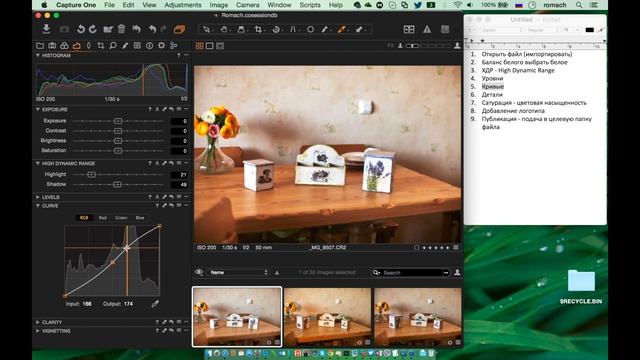Select the Pan hand tool
Screen dimensions: 640x360
click(224, 29)
